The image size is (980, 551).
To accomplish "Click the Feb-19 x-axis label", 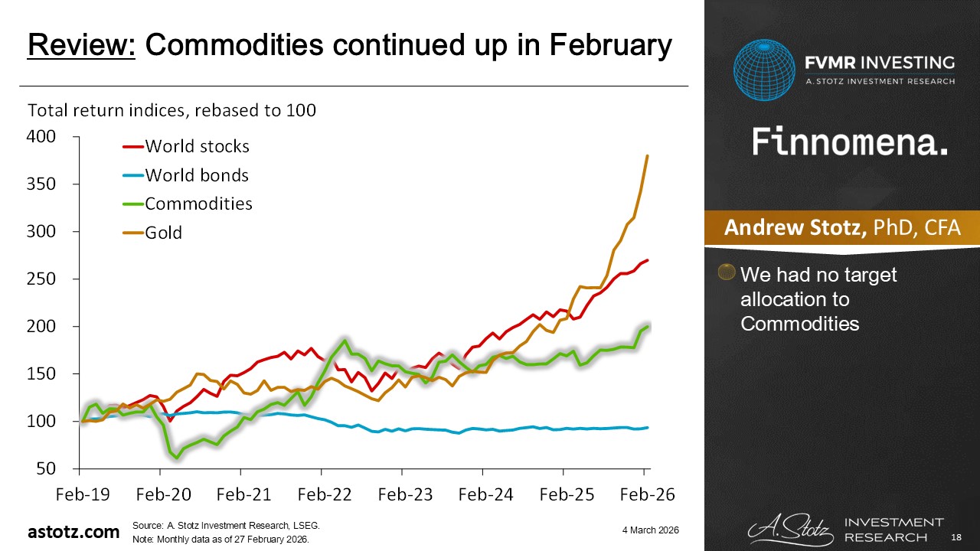I will tap(80, 494).
